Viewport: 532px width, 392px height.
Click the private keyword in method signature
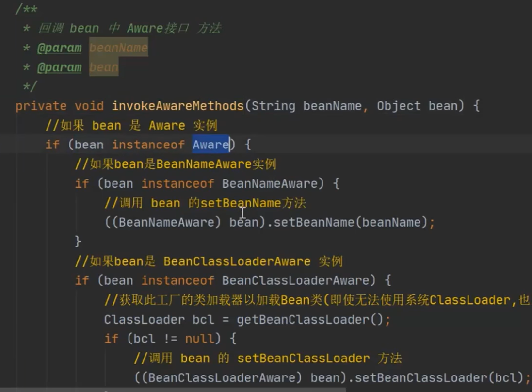[x=41, y=106]
